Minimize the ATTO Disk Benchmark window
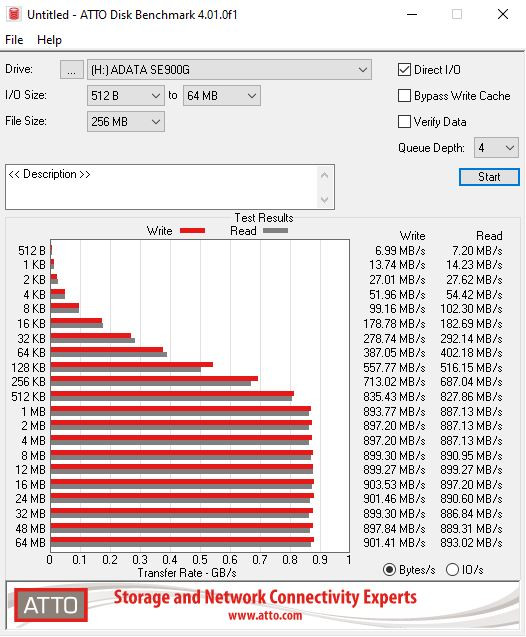This screenshot has height=637, width=526. click(x=412, y=15)
